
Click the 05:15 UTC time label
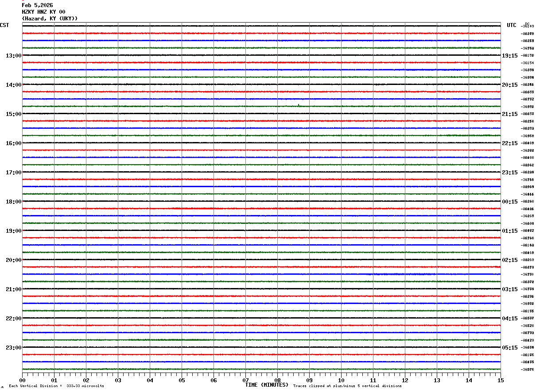510,348
